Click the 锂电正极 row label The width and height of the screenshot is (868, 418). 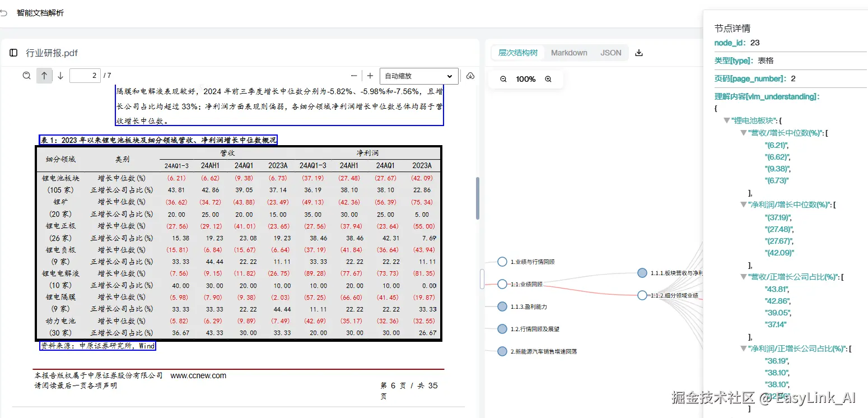tap(61, 226)
